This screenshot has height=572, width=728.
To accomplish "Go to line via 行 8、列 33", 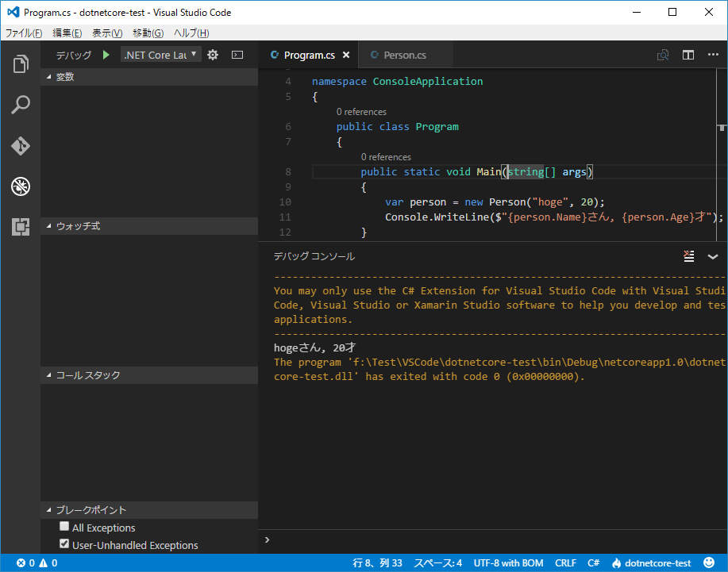I will 377,562.
